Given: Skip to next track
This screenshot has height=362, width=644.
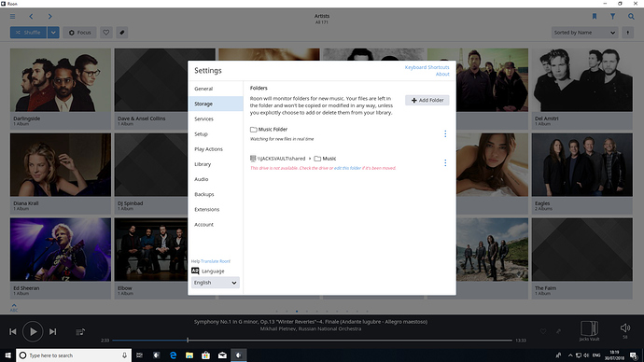Looking at the screenshot, I should pos(52,331).
